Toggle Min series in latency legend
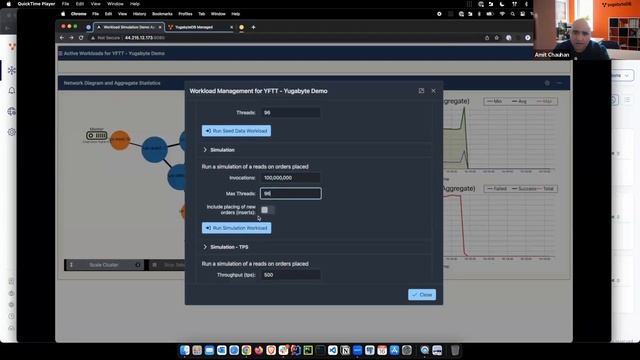Viewport: 640px width, 360px height. 495,101
